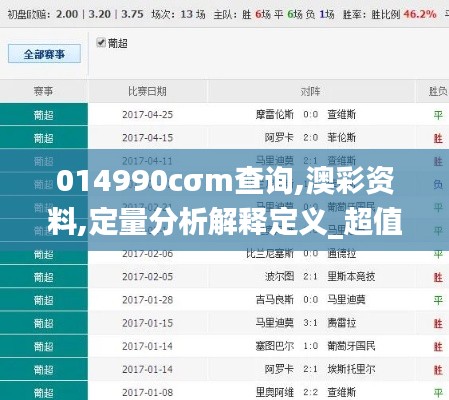Click the 里斯本竞技 team link
The width and height of the screenshot is (449, 400).
351,276
